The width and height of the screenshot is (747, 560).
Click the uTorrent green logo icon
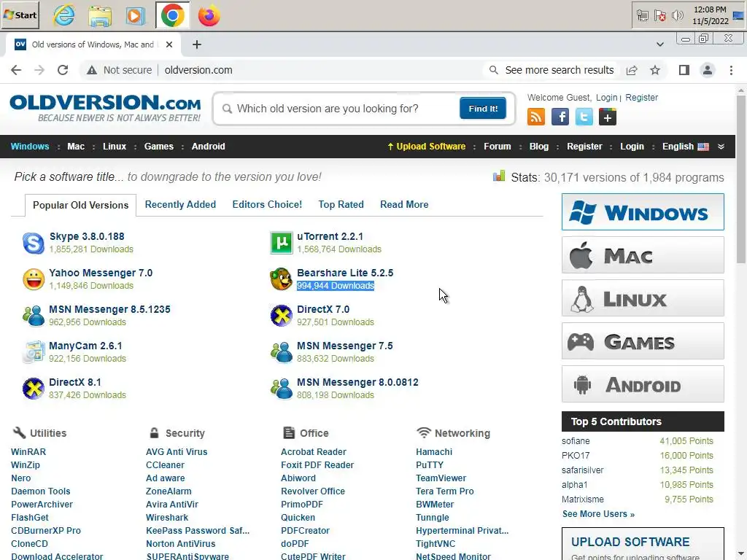(281, 243)
